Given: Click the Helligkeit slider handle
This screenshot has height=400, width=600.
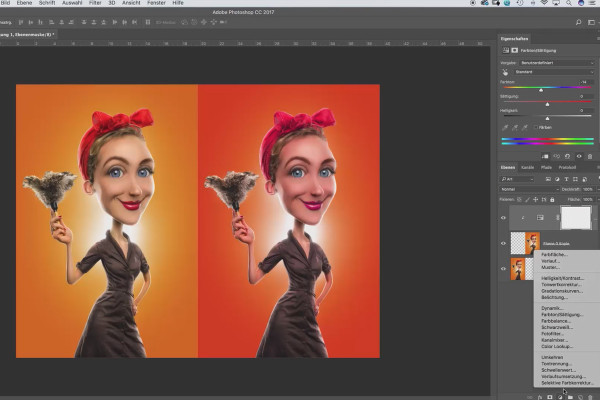Looking at the screenshot, I should 547,118.
